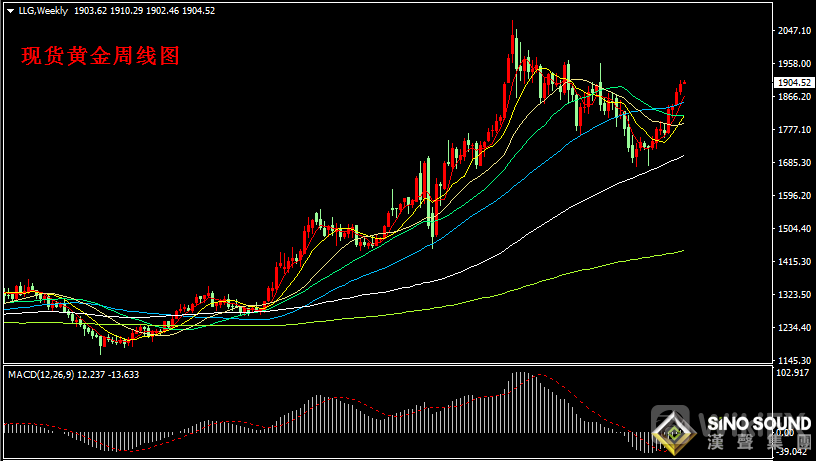The image size is (816, 461).
Task: Click the current price tag 1904.52
Action: tap(793, 83)
